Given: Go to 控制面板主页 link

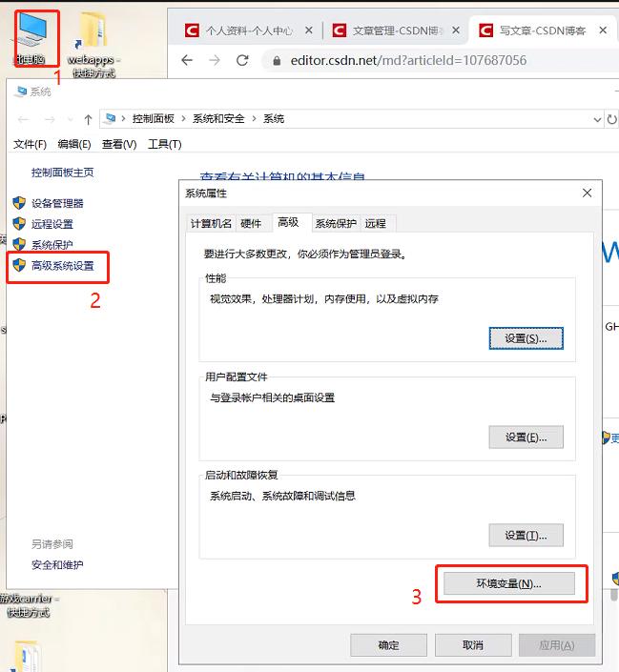Looking at the screenshot, I should 62,173.
